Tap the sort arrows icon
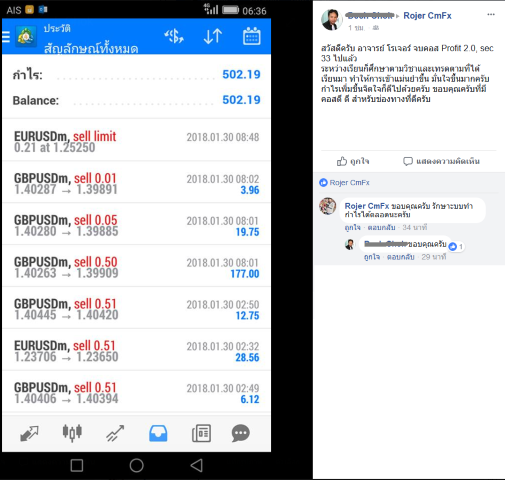 pos(213,36)
